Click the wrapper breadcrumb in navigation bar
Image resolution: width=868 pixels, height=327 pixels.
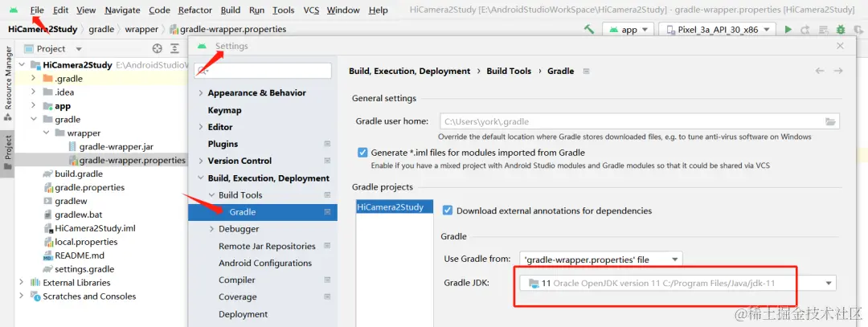(141, 29)
